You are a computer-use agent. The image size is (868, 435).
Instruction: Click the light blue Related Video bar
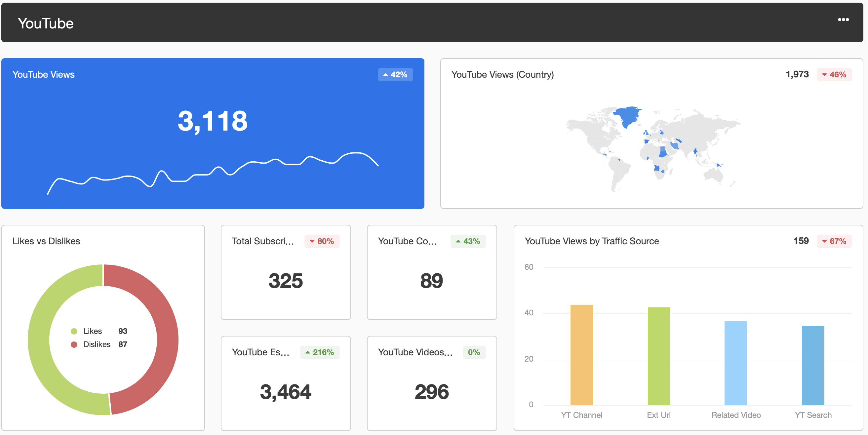pyautogui.click(x=735, y=363)
